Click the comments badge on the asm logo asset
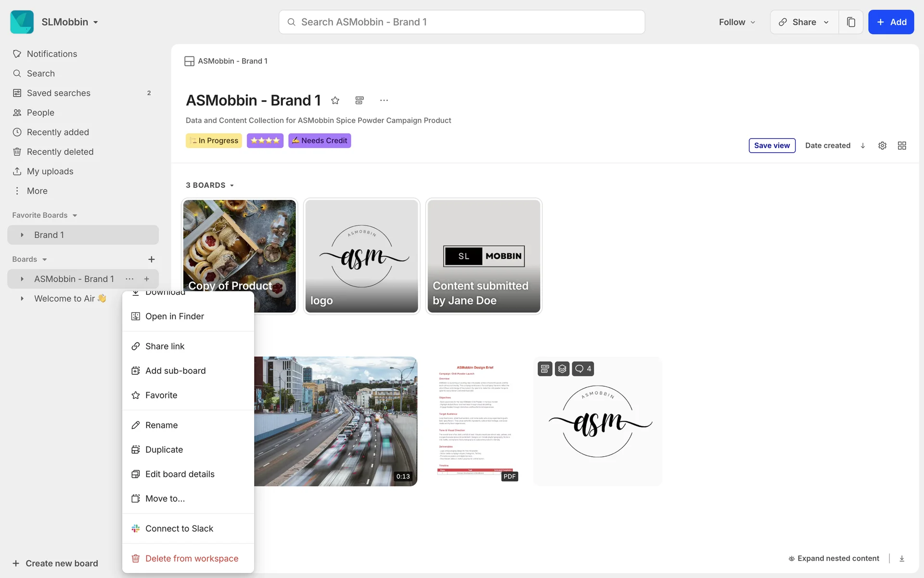Image resolution: width=924 pixels, height=578 pixels. pos(583,369)
